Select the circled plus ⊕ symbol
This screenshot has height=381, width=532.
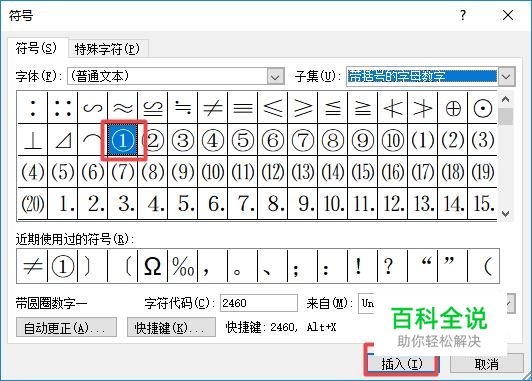point(453,108)
